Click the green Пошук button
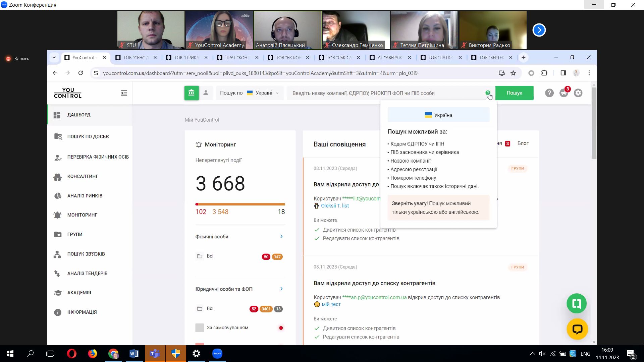Image resolution: width=644 pixels, height=362 pixels. point(514,93)
